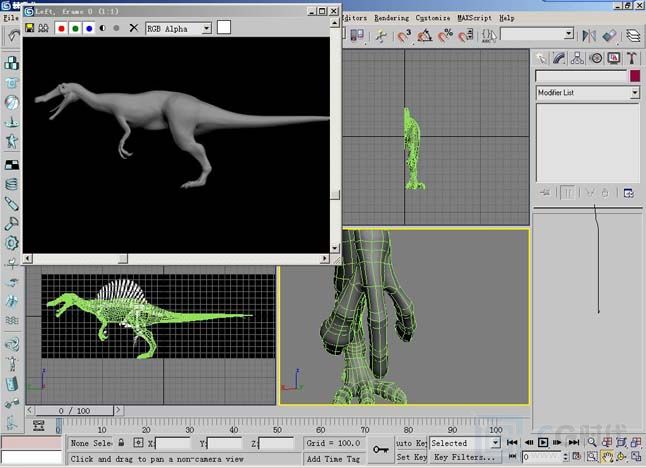
Task: Toggle the Percent Snap tool
Action: pyautogui.click(x=445, y=36)
